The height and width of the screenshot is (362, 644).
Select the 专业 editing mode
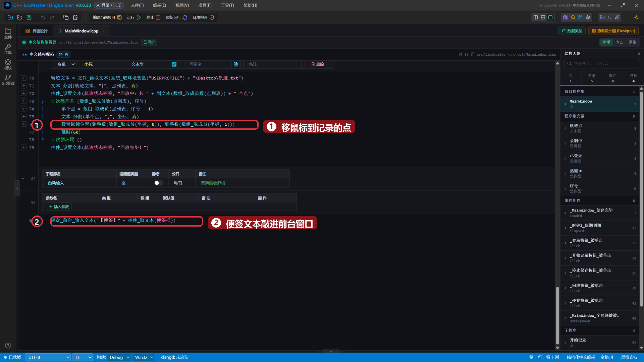click(620, 42)
